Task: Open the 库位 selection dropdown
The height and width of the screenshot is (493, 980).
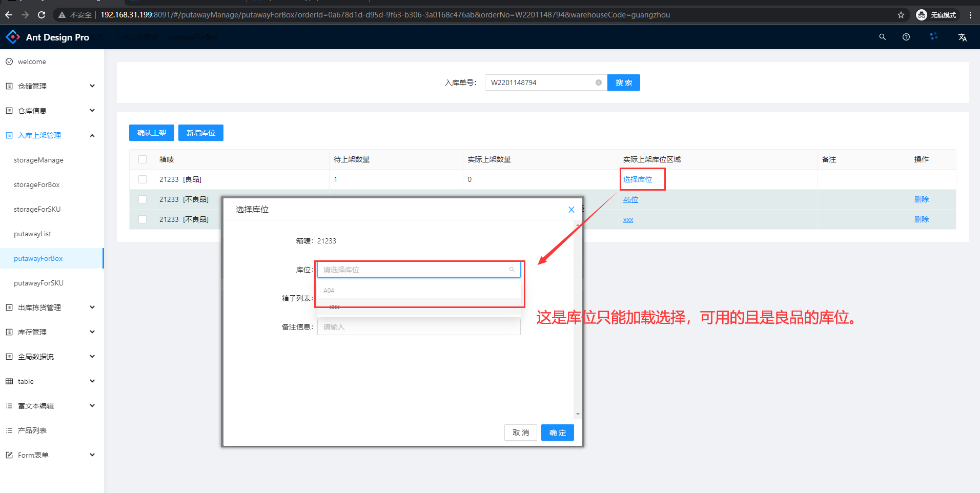Action: point(418,270)
